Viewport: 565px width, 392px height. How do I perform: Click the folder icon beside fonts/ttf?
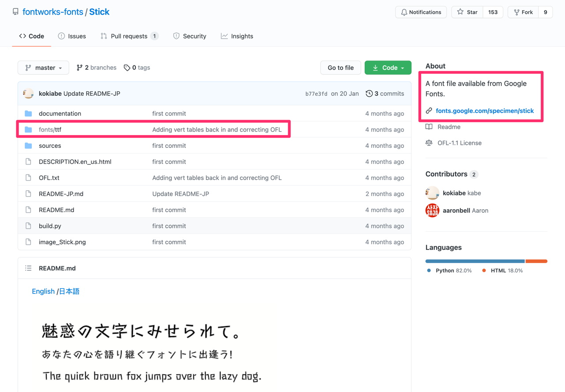point(28,129)
